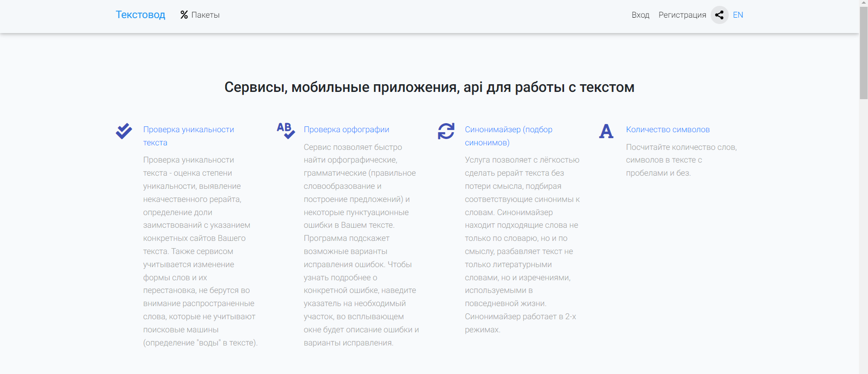Click the percent icon next to Пакеты

[x=184, y=15]
